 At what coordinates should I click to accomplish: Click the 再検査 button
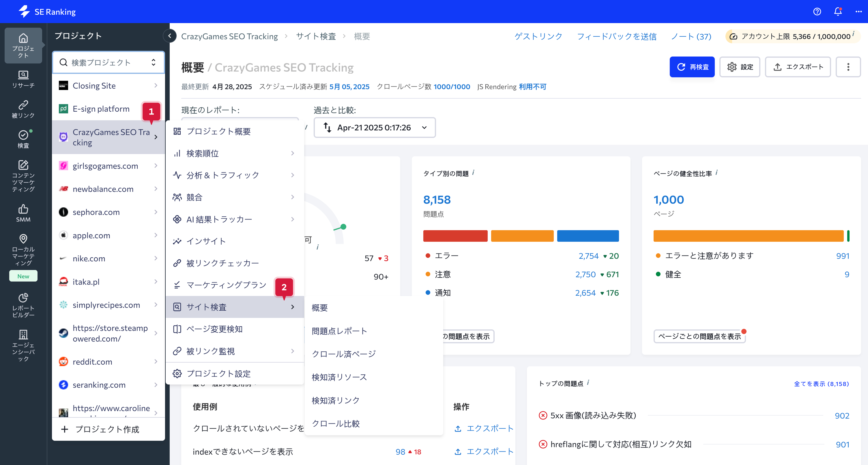692,67
